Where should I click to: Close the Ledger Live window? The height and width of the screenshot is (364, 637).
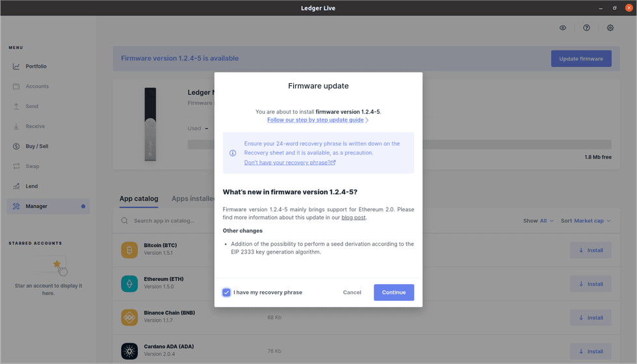pos(629,8)
